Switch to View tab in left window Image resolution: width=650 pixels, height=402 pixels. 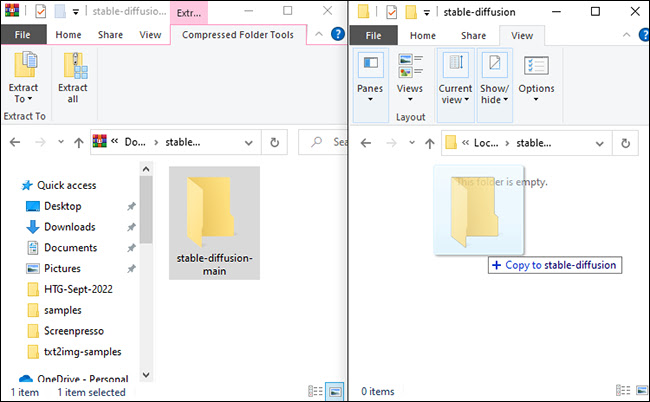tap(150, 35)
